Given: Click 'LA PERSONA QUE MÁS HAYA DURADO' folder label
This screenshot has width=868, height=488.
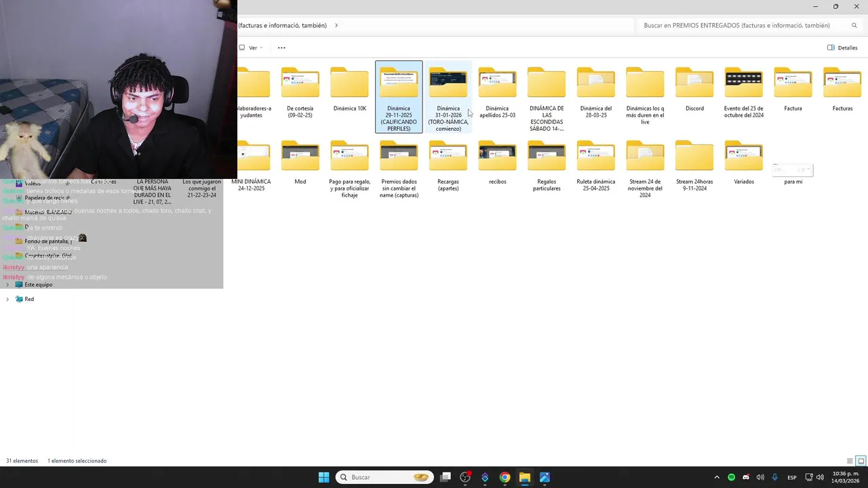Looking at the screenshot, I should (x=153, y=192).
